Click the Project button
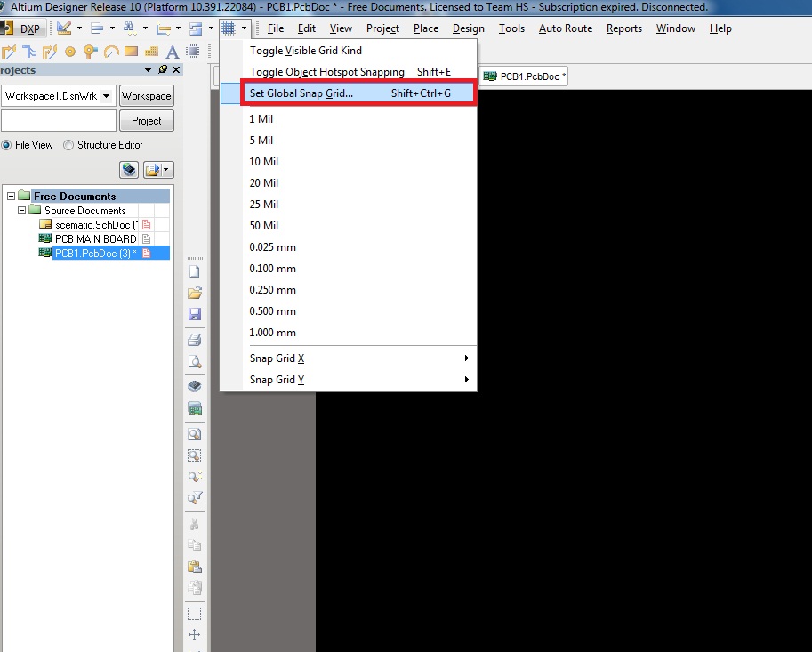This screenshot has width=812, height=652. click(146, 121)
